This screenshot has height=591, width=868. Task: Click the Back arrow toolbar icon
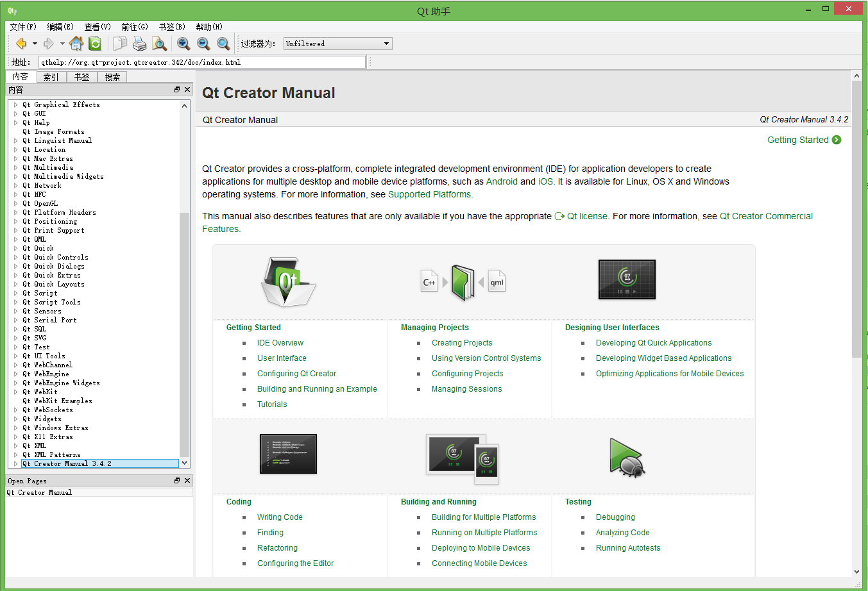21,44
